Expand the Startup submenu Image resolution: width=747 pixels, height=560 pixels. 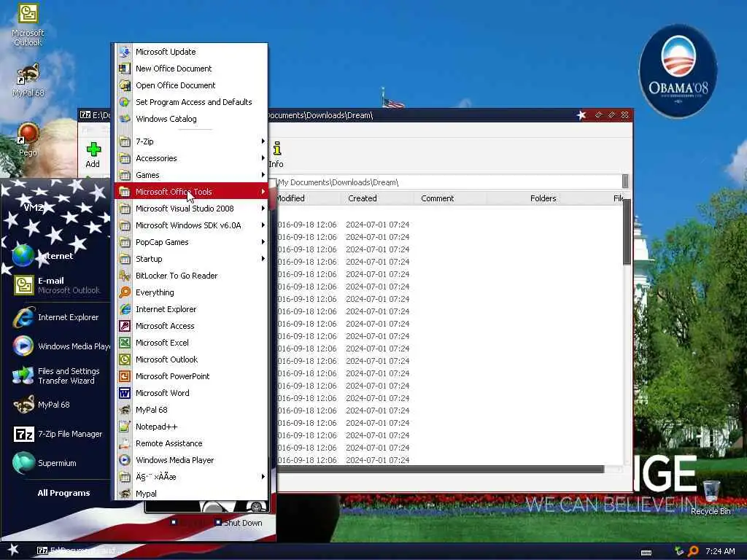[190, 259]
